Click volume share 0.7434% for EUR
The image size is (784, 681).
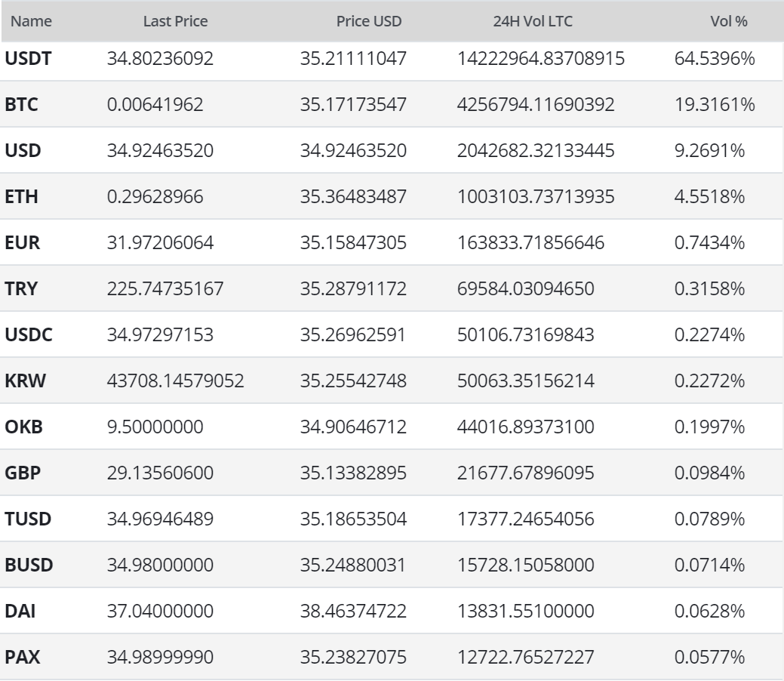(710, 242)
